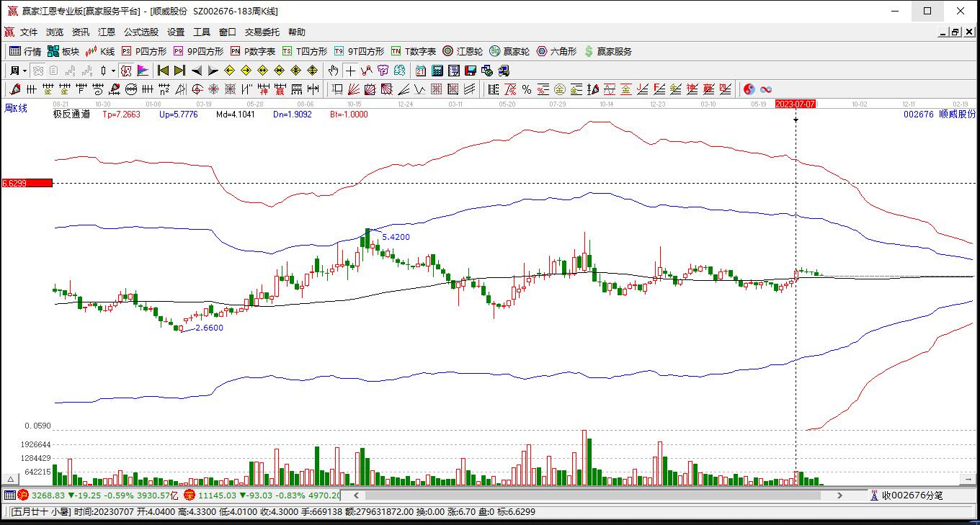Click the 极反通道 indicator name
This screenshot has height=525, width=980.
[71, 114]
